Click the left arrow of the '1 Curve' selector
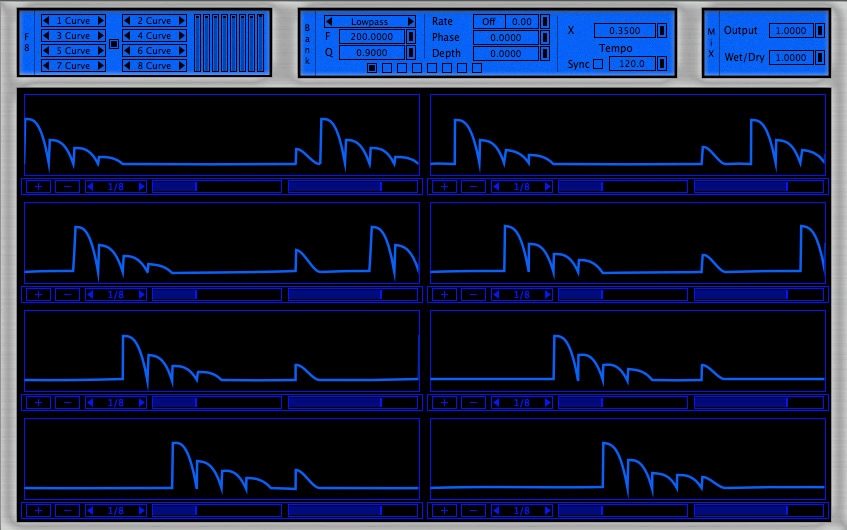This screenshot has height=530, width=847. [x=46, y=21]
